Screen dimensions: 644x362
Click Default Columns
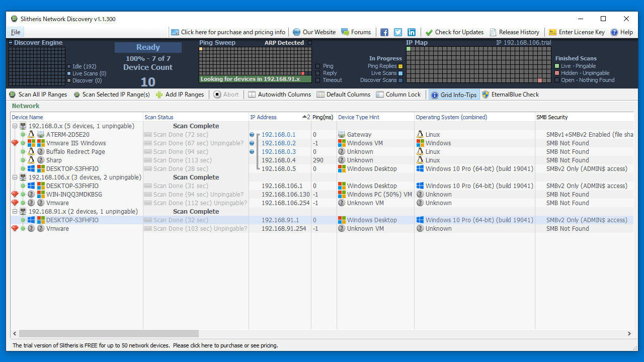coord(343,95)
